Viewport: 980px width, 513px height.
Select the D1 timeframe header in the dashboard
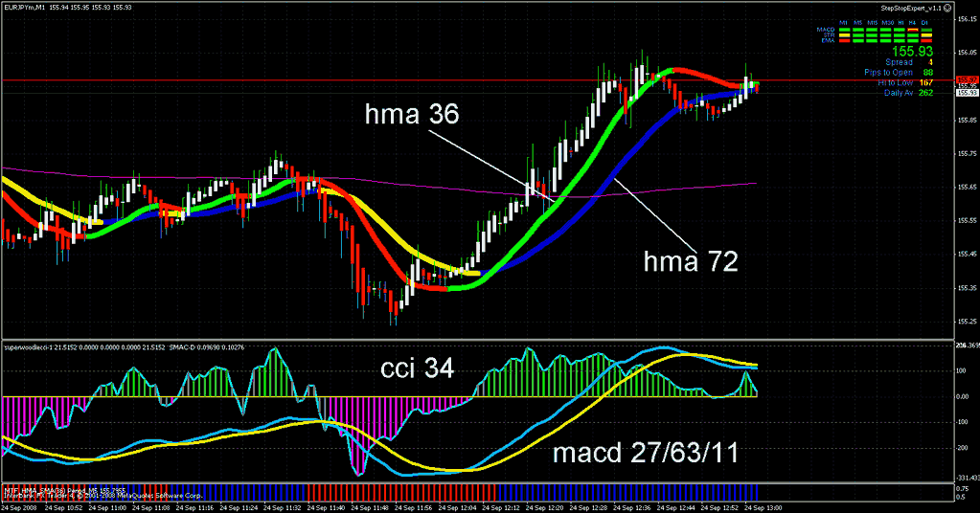[924, 22]
